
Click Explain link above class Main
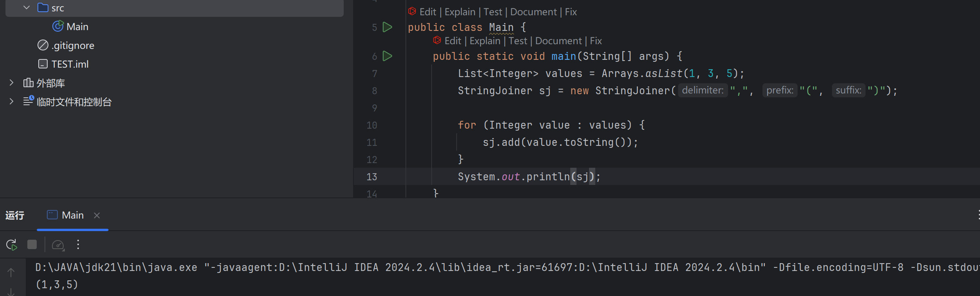pyautogui.click(x=460, y=12)
